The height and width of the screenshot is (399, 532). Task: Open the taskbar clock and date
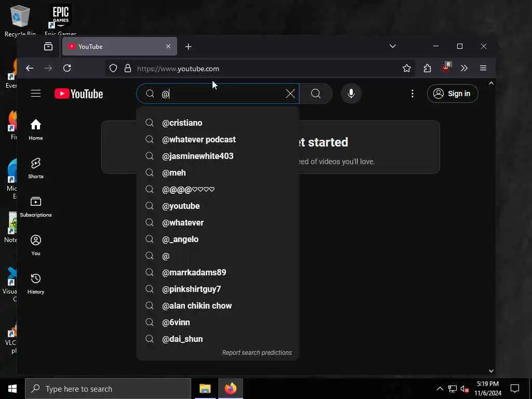[x=487, y=389]
